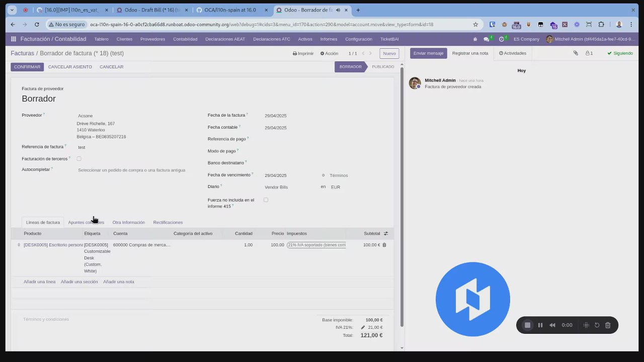
Task: Switch to the Rectificaciones tab
Action: click(x=168, y=222)
